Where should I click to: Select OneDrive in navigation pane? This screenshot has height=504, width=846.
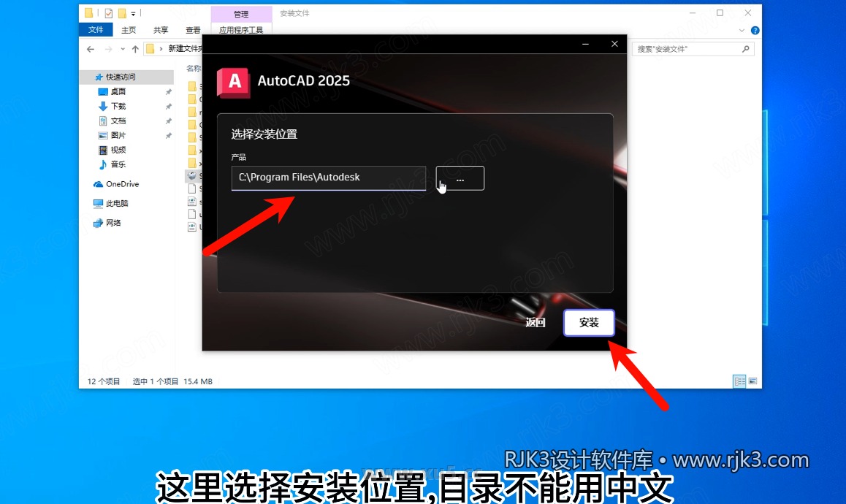point(122,184)
